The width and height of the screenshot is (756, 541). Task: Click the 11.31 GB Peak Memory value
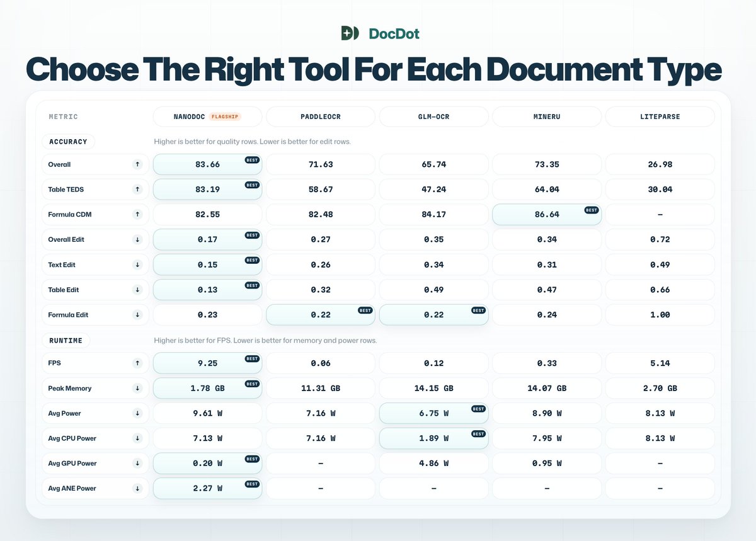pyautogui.click(x=321, y=389)
